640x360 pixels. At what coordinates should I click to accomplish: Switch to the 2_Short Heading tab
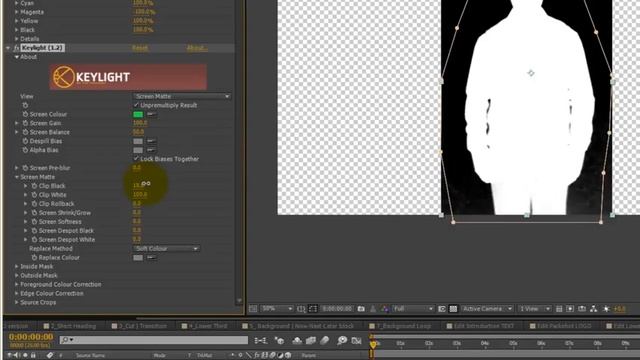click(x=73, y=326)
